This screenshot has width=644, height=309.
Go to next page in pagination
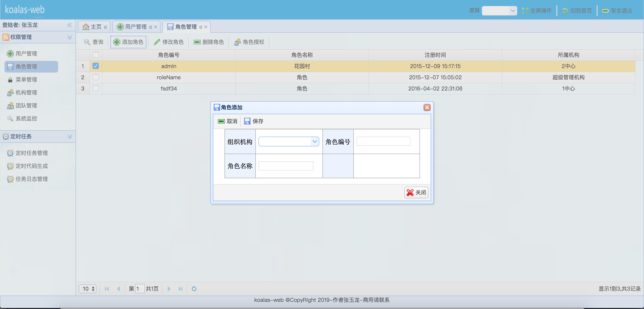169,289
